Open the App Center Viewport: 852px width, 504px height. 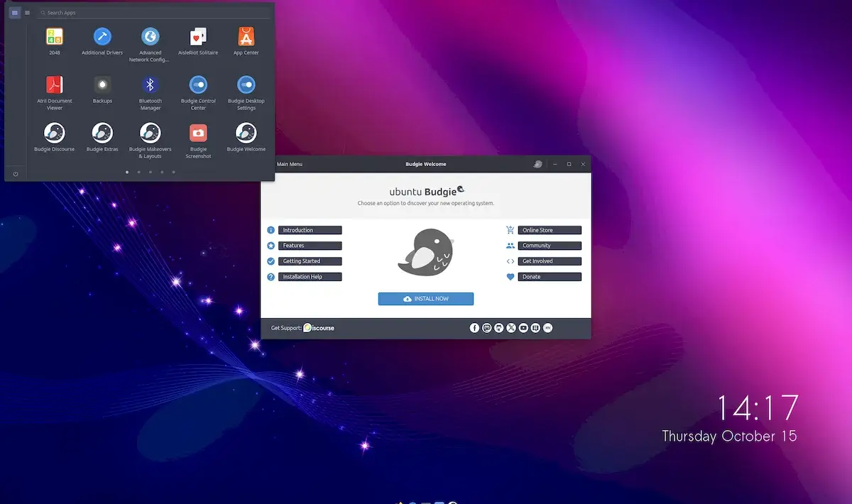pos(246,40)
